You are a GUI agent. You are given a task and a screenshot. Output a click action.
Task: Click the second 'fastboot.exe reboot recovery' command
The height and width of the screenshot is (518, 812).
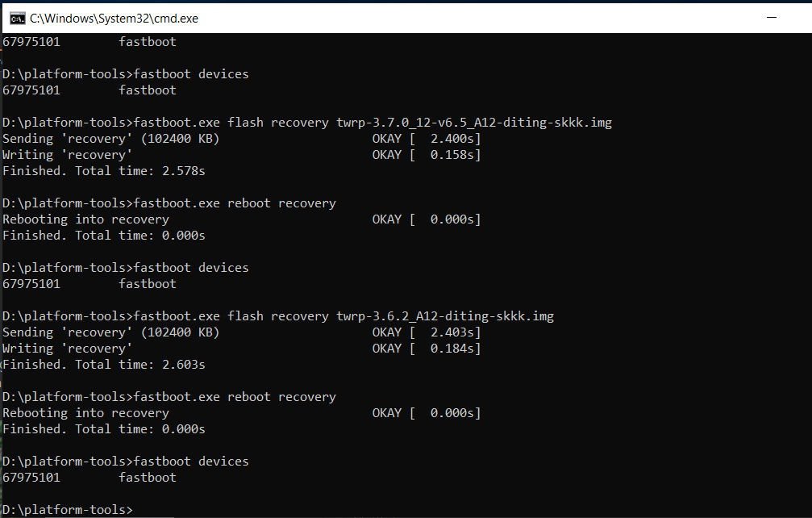[x=235, y=397]
